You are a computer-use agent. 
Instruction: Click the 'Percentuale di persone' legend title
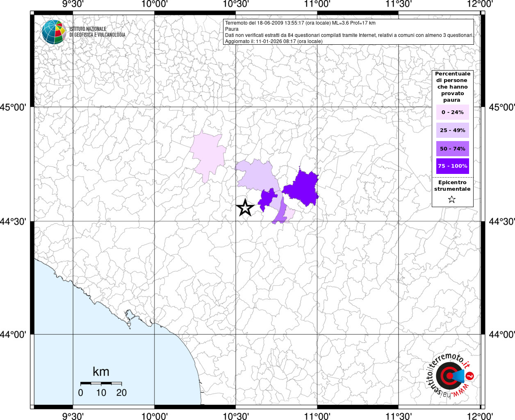tap(452, 87)
